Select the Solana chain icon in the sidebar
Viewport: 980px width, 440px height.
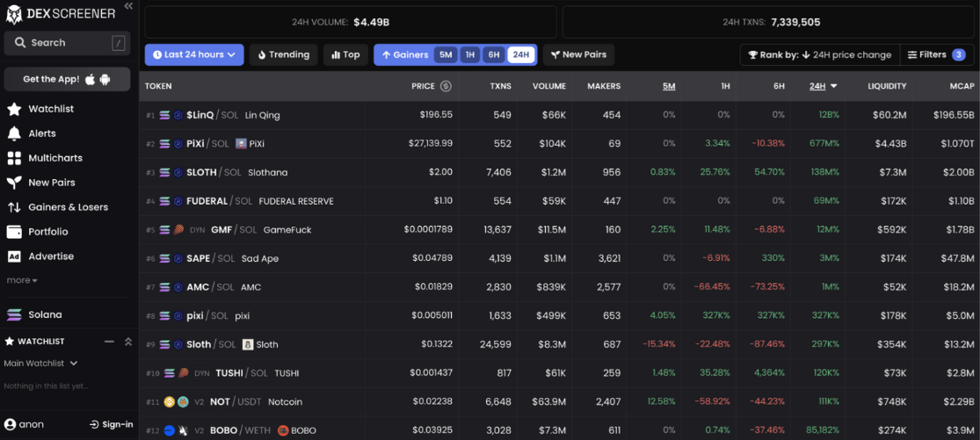(x=14, y=314)
